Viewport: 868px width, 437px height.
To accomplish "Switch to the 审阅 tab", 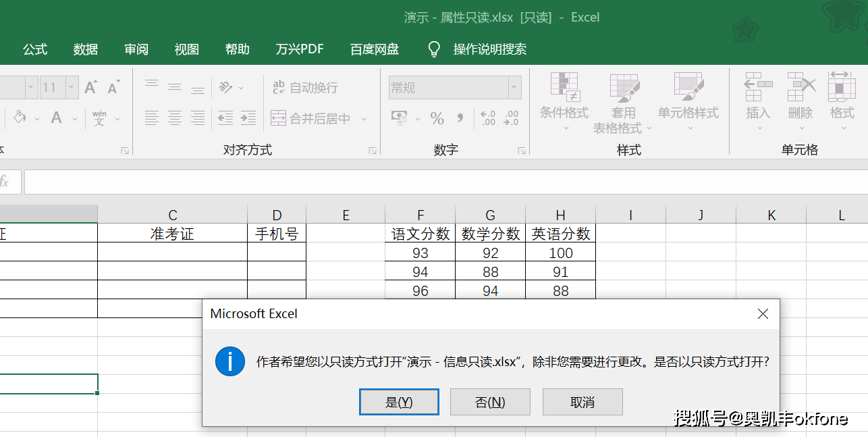I will tap(136, 49).
